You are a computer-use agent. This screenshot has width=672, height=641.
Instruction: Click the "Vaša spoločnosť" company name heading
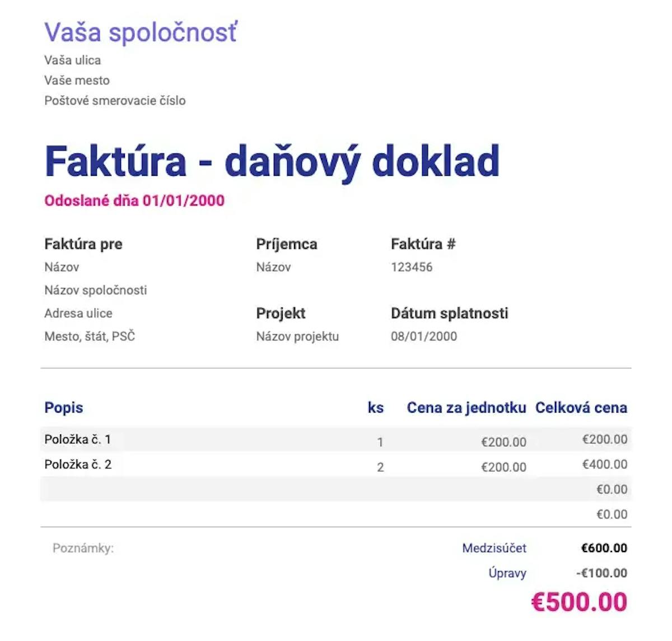(141, 32)
